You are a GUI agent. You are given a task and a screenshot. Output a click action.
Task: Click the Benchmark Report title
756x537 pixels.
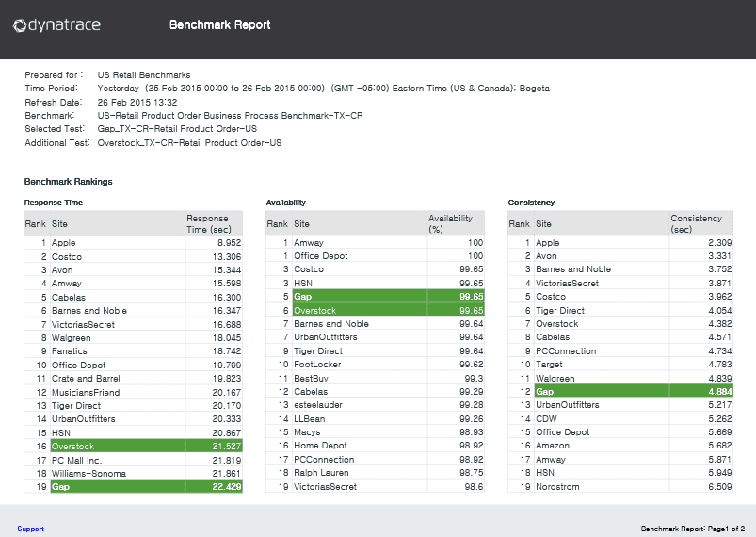pyautogui.click(x=220, y=25)
